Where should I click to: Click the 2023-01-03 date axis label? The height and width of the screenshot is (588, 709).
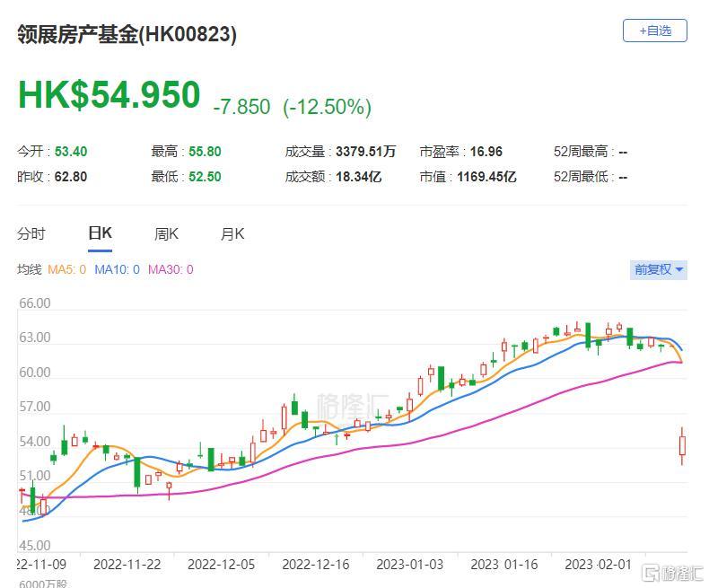pyautogui.click(x=409, y=565)
